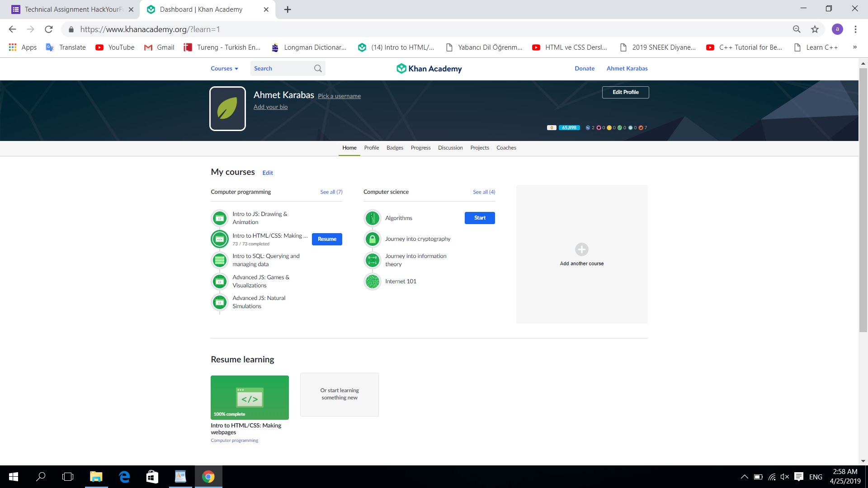Click the ENG language indicator
The width and height of the screenshot is (868, 488).
point(816,477)
